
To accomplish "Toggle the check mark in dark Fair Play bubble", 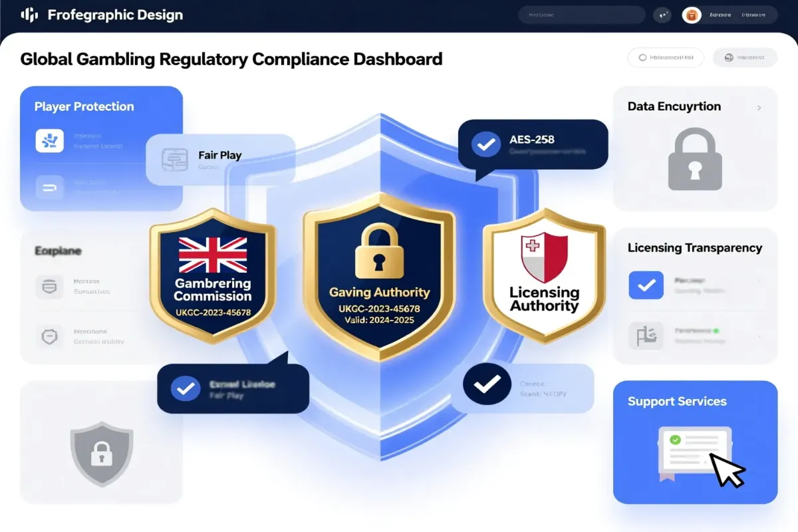I will [x=185, y=388].
